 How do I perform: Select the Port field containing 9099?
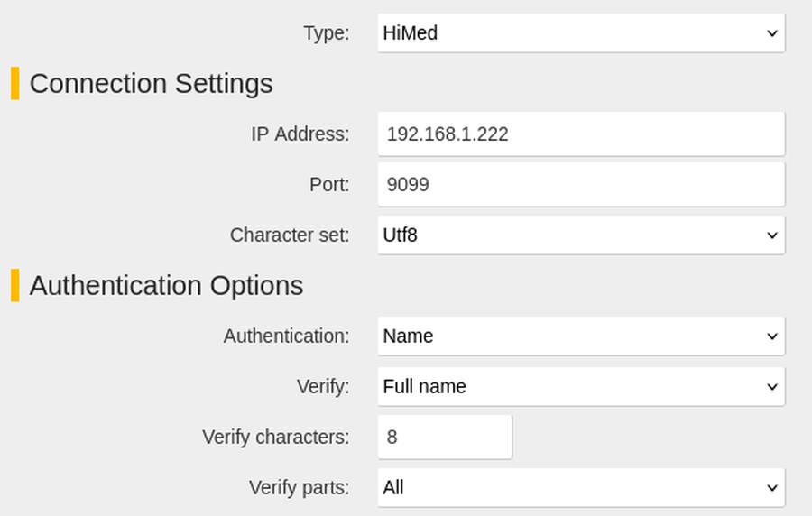pyautogui.click(x=581, y=185)
